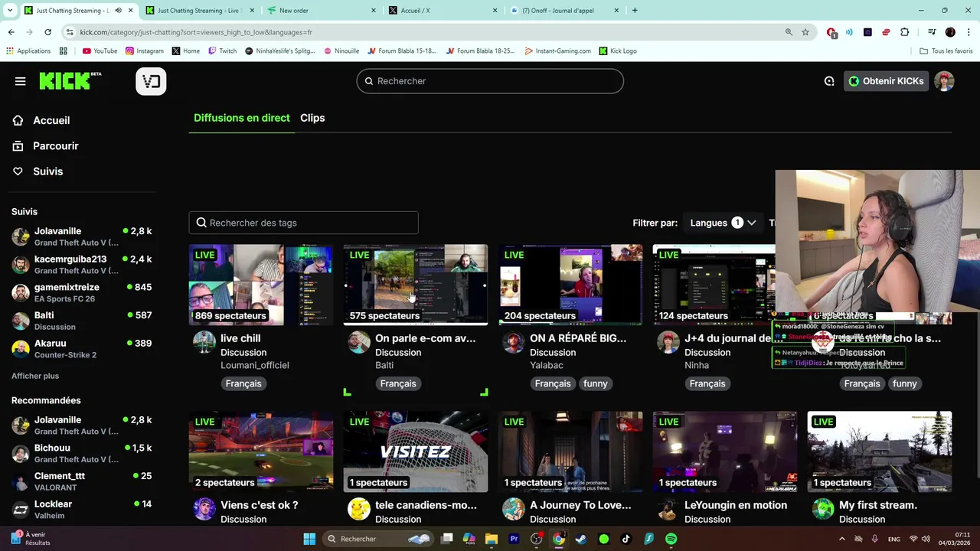Open the 204 spectateurs stream thumbnail
Screen dimensions: 980x551
tap(570, 285)
